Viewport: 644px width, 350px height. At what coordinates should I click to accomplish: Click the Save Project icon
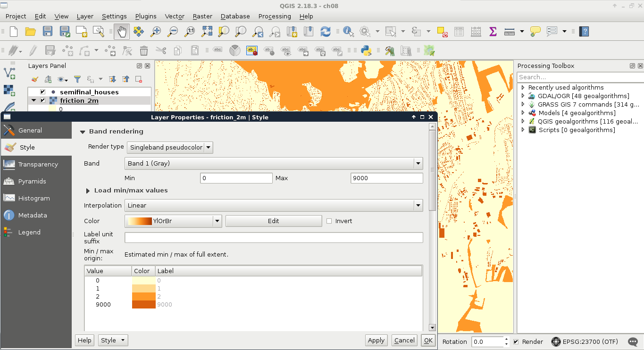click(x=48, y=32)
